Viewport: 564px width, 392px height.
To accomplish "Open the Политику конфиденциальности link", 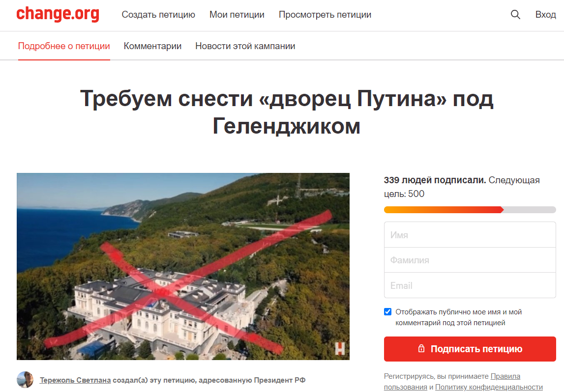I will (x=489, y=387).
